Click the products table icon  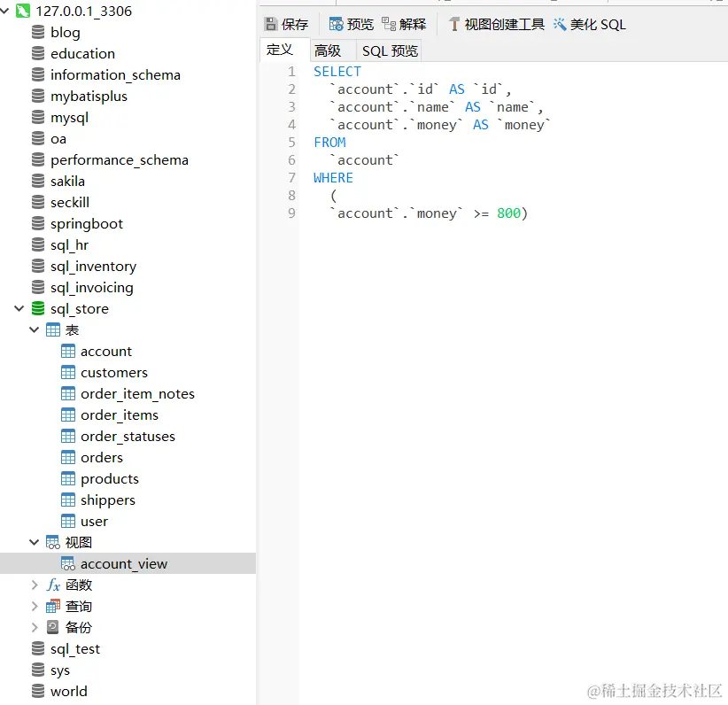pos(68,478)
